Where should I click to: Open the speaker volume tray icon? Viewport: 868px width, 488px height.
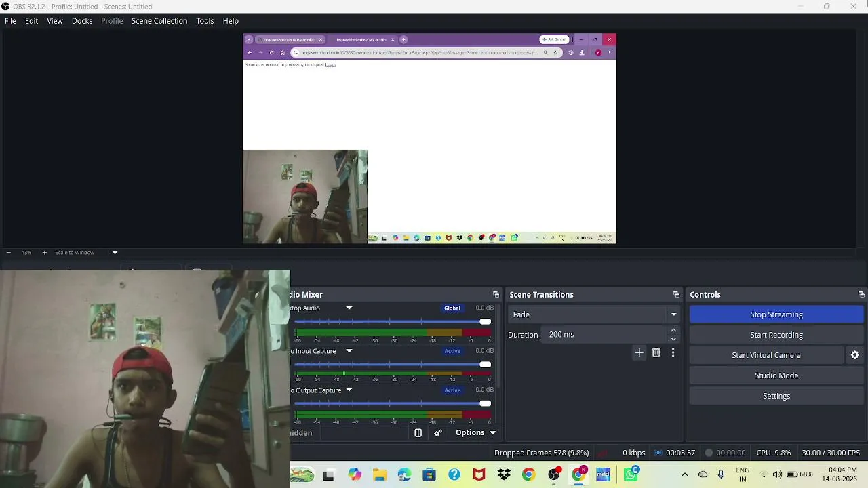coord(777,474)
